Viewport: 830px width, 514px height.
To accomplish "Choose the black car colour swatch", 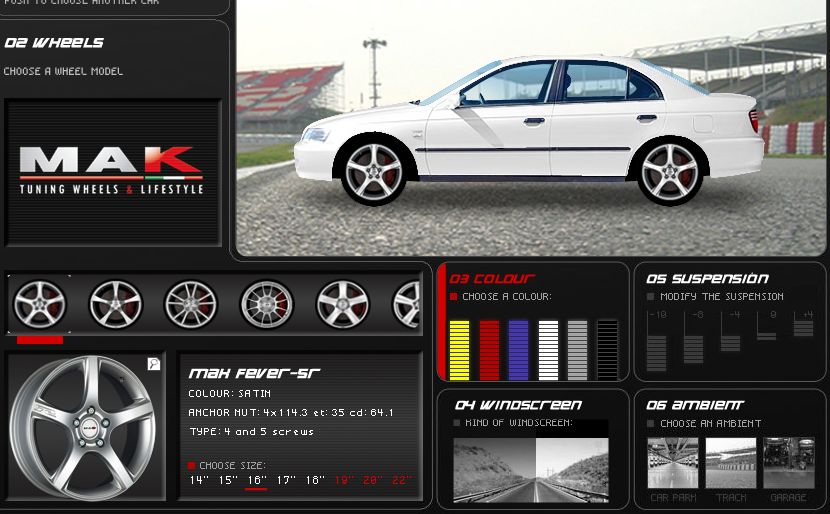I will [607, 350].
